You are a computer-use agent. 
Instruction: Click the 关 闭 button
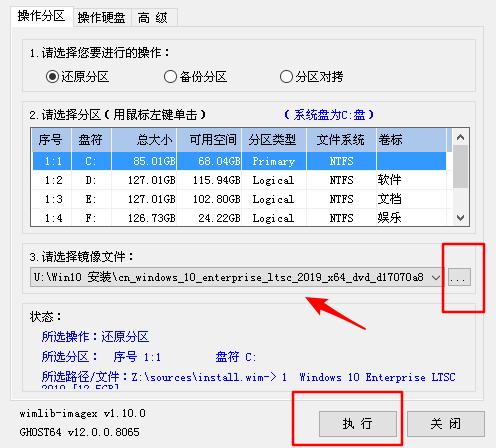446,424
